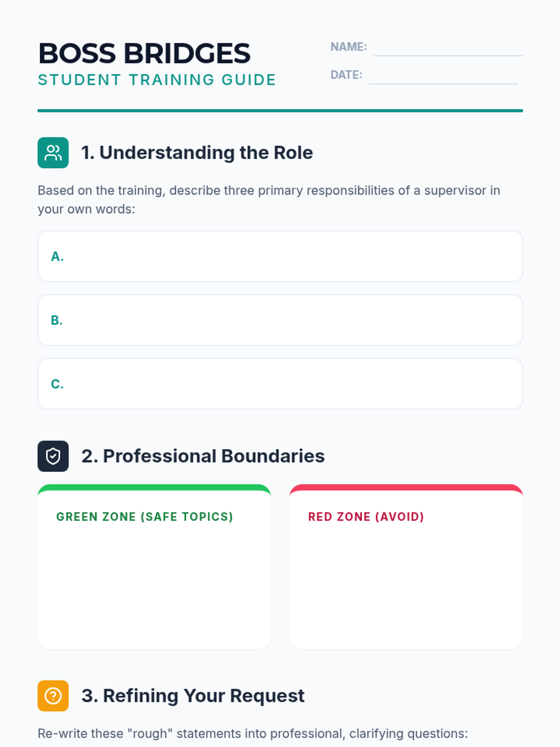This screenshot has width=560, height=747.
Task: Select answer box B
Action: [280, 320]
